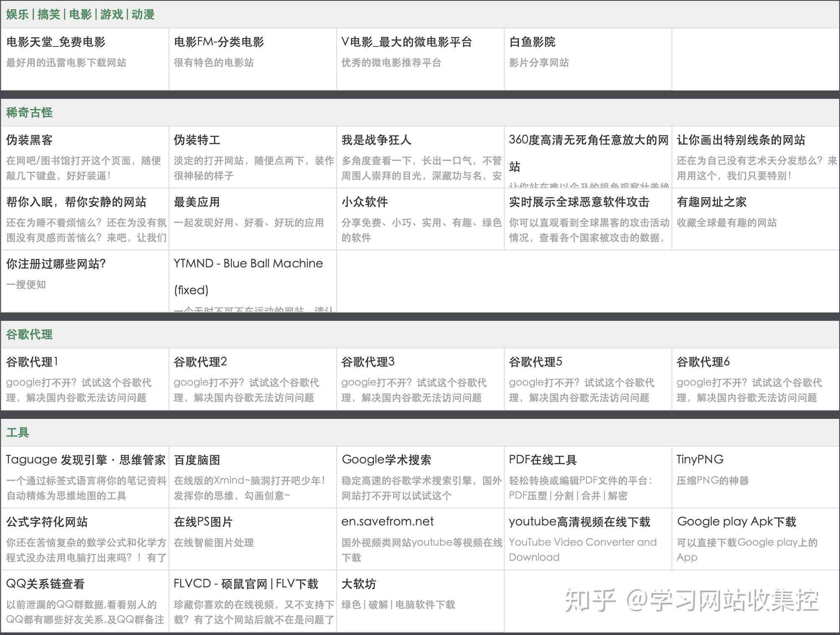Open youtube高清视频在线下载 link
Viewport: 840px width, 635px height.
(x=580, y=522)
